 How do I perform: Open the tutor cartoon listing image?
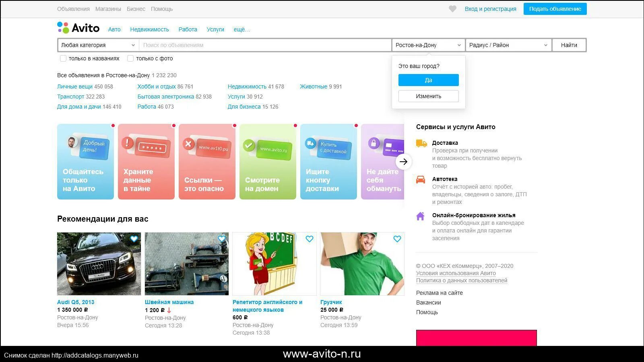275,264
